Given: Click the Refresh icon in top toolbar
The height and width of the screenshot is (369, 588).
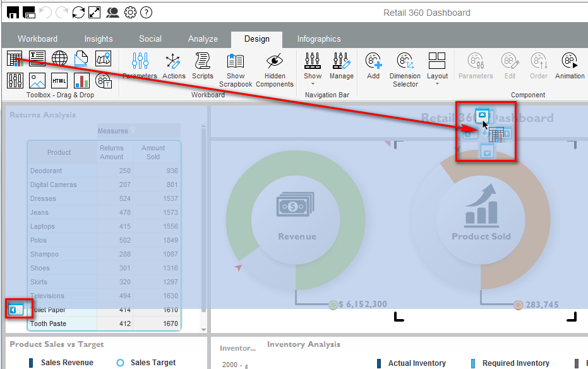Looking at the screenshot, I should pos(78,12).
